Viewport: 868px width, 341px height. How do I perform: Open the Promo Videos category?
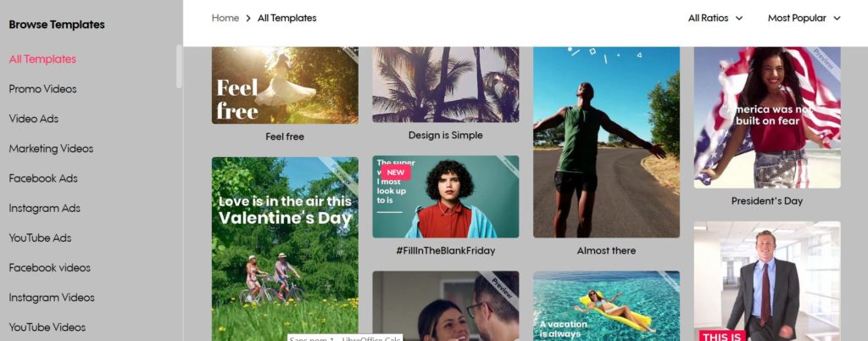(x=42, y=89)
